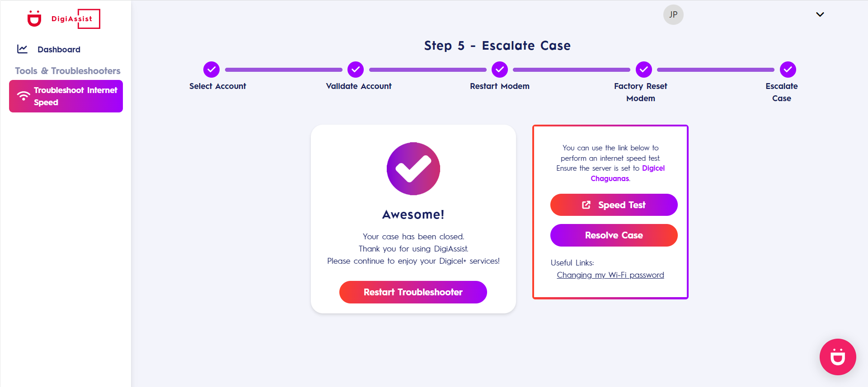Viewport: 868px width, 387px height.
Task: Click the Factory Reset Modem step checkmark
Action: (643, 70)
